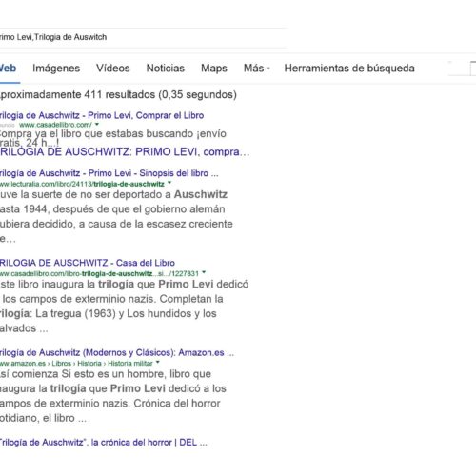Open Herramientas de búsqueda
Image resolution: width=476 pixels, height=476 pixels.
pos(349,69)
